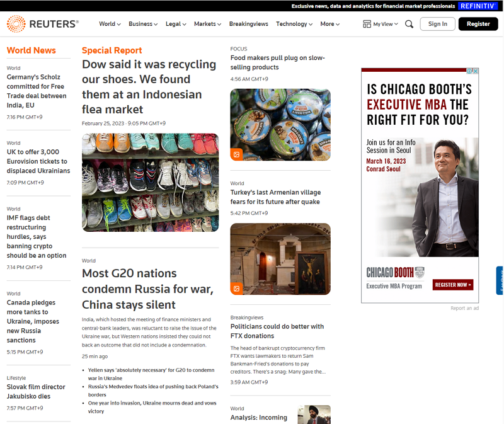Click World label above G20 headline

tap(88, 261)
